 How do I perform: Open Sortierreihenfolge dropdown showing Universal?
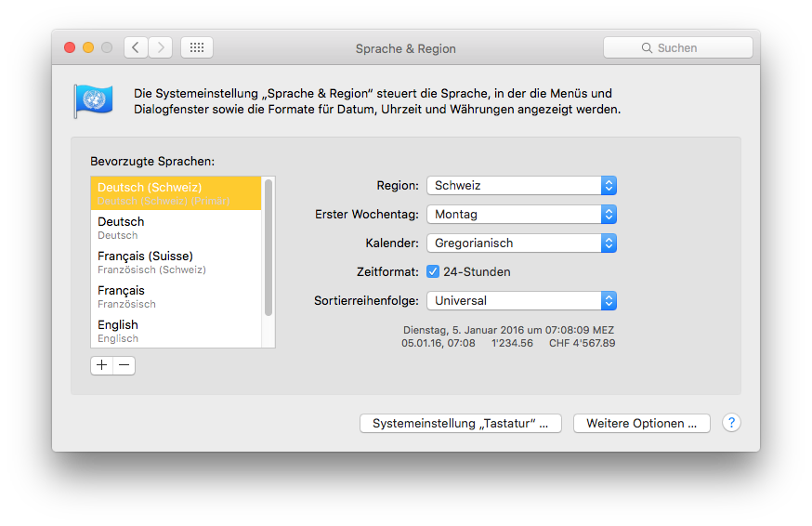coord(521,300)
